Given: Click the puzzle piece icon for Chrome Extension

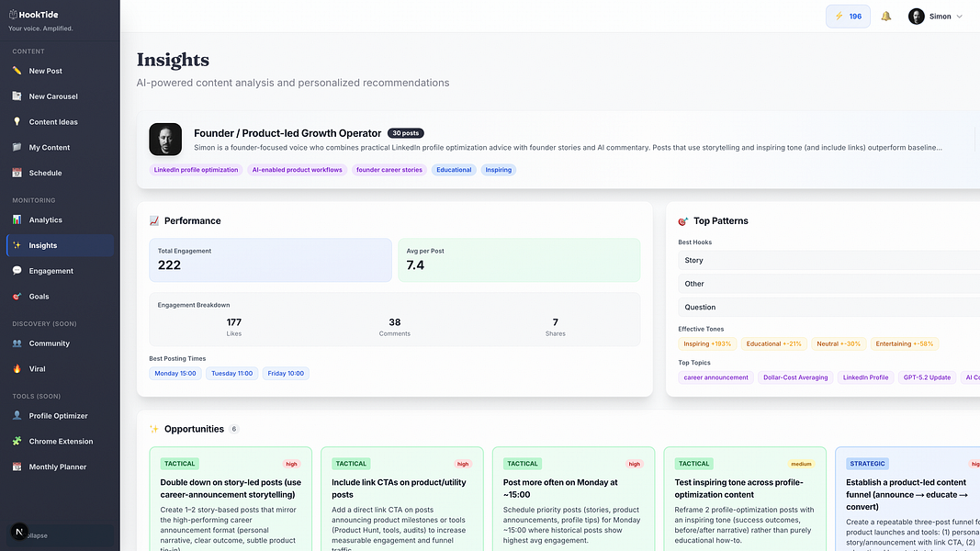Looking at the screenshot, I should [17, 441].
